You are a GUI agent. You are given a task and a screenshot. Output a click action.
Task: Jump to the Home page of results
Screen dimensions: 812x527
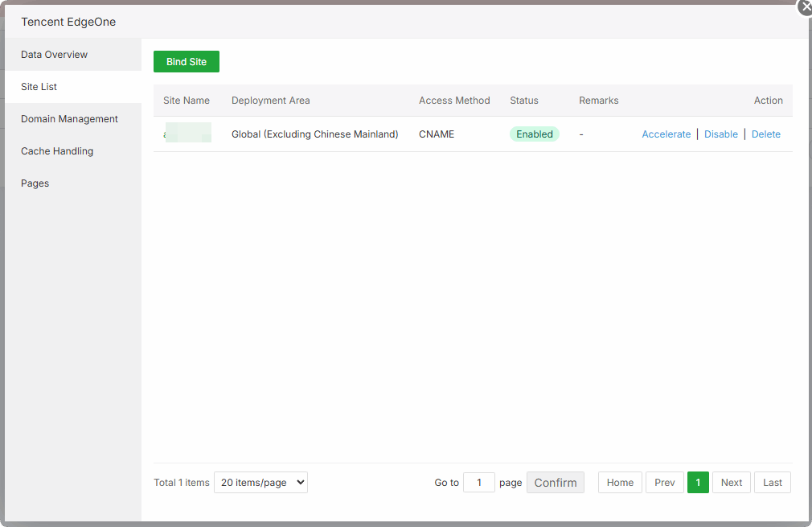pyautogui.click(x=620, y=483)
